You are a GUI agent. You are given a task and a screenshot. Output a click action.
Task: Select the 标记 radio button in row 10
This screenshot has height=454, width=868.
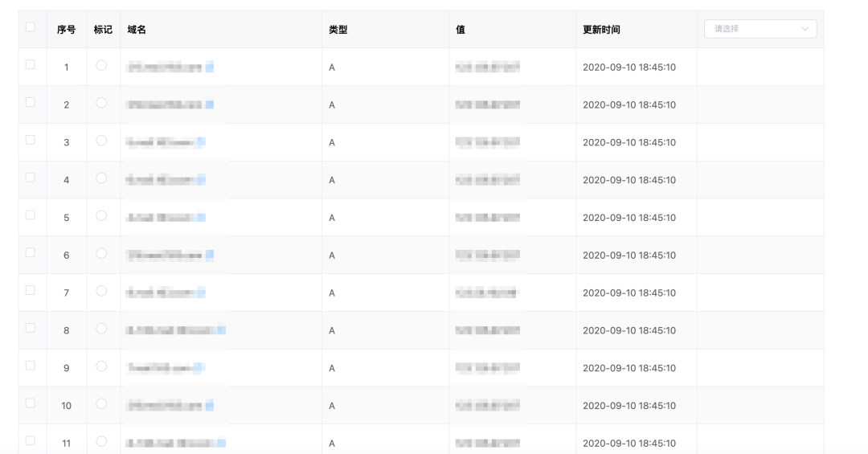tap(101, 403)
